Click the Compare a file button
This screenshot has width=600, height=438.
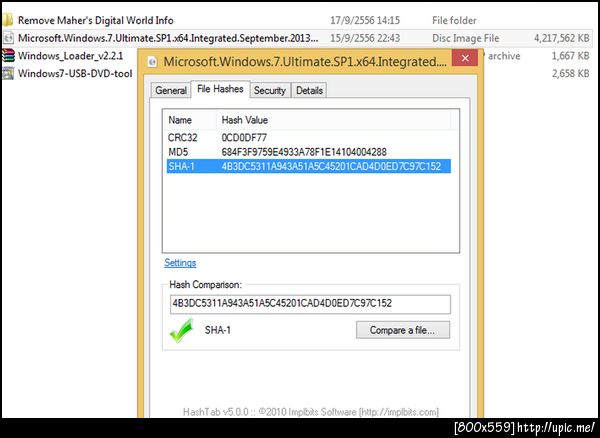[x=403, y=330]
